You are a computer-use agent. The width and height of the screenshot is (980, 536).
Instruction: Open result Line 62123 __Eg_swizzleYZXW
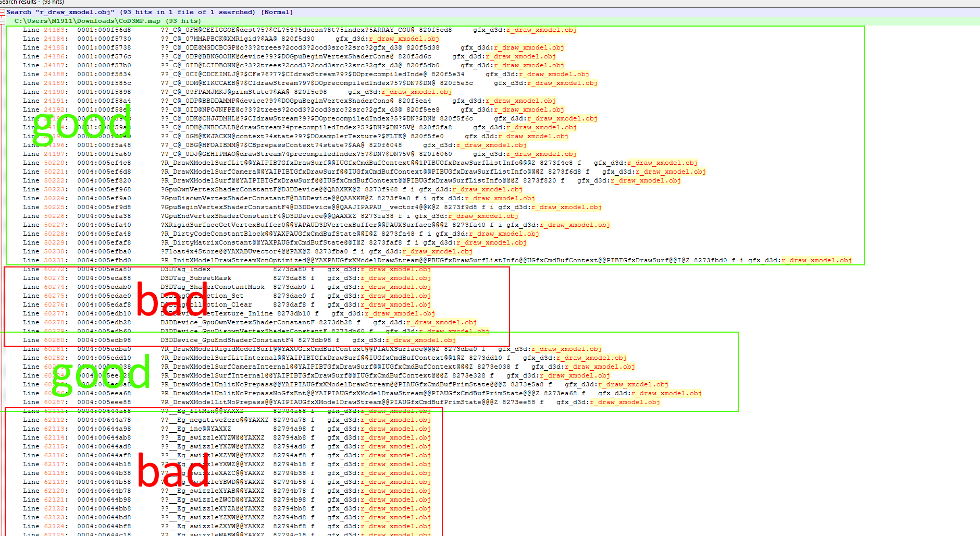coord(227,517)
